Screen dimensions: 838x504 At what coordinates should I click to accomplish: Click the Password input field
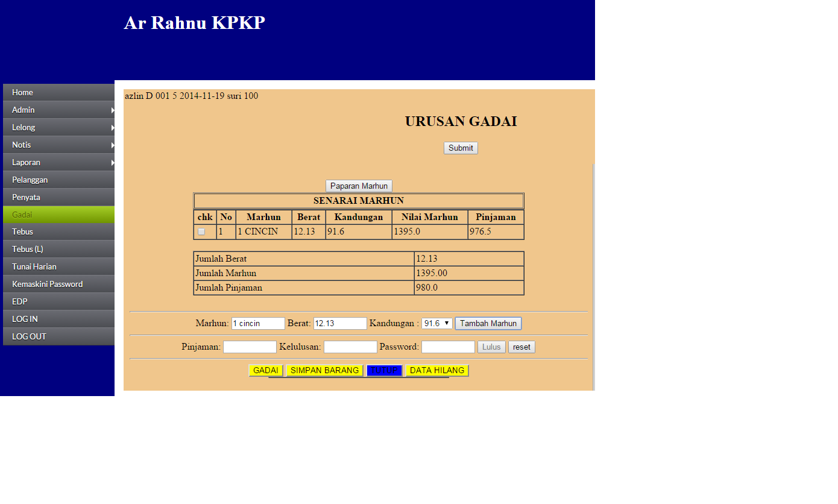(448, 347)
